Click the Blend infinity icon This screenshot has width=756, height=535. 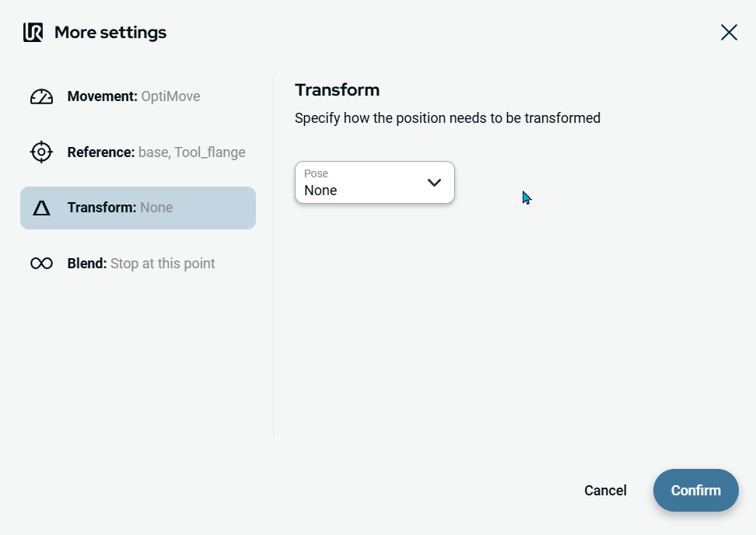[41, 264]
